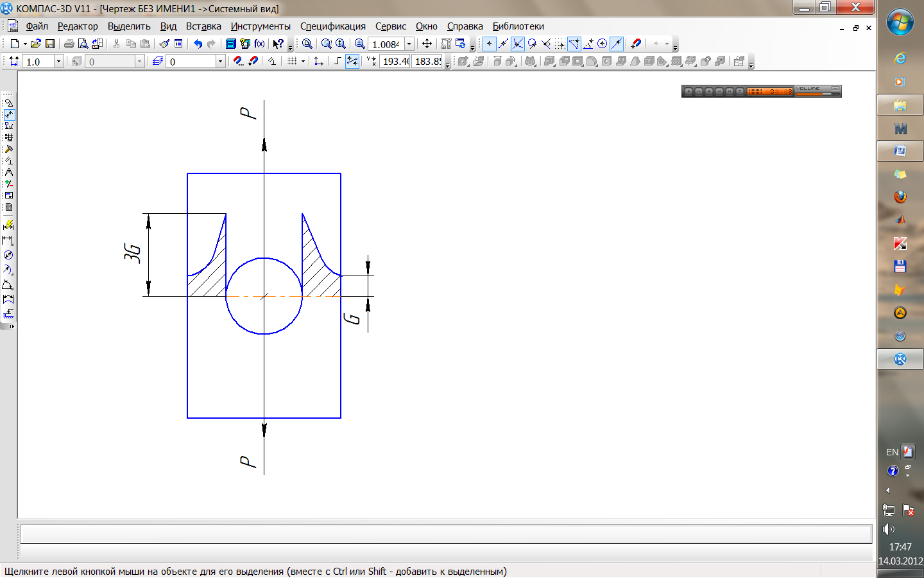Click the pan view crossed-arrows icon
Screen dimensions: 924x578
(x=427, y=44)
